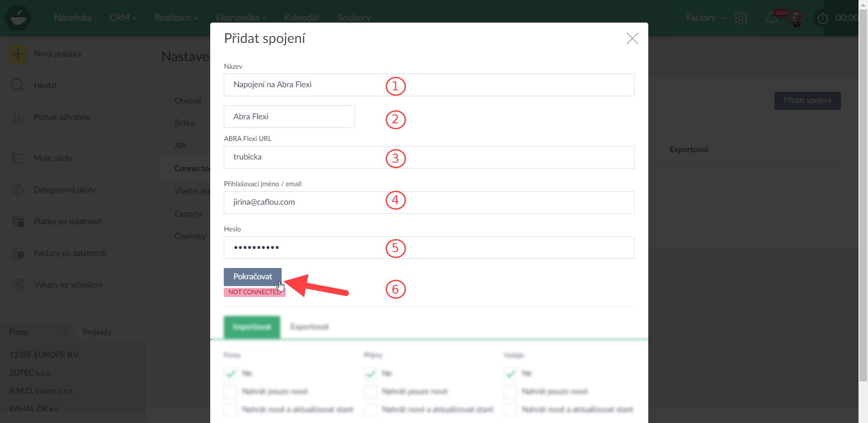Close the Přidat spojení dialog
This screenshot has width=868, height=423.
tap(632, 38)
